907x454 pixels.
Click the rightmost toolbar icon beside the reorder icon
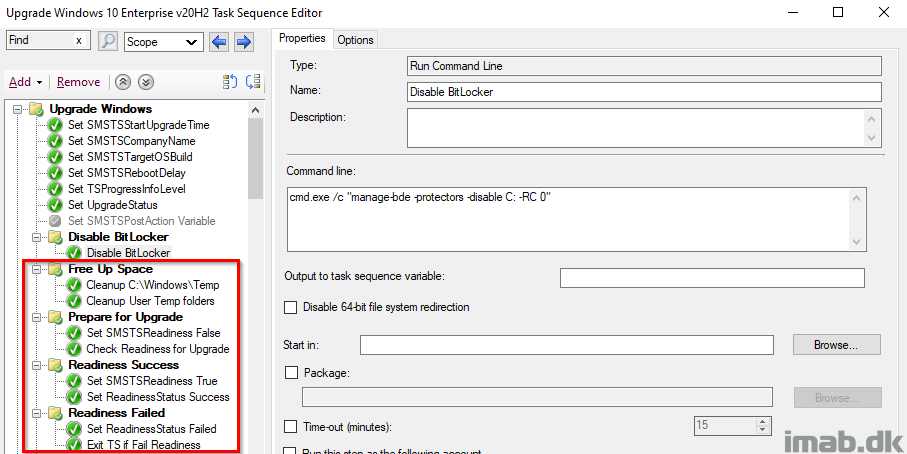[253, 82]
